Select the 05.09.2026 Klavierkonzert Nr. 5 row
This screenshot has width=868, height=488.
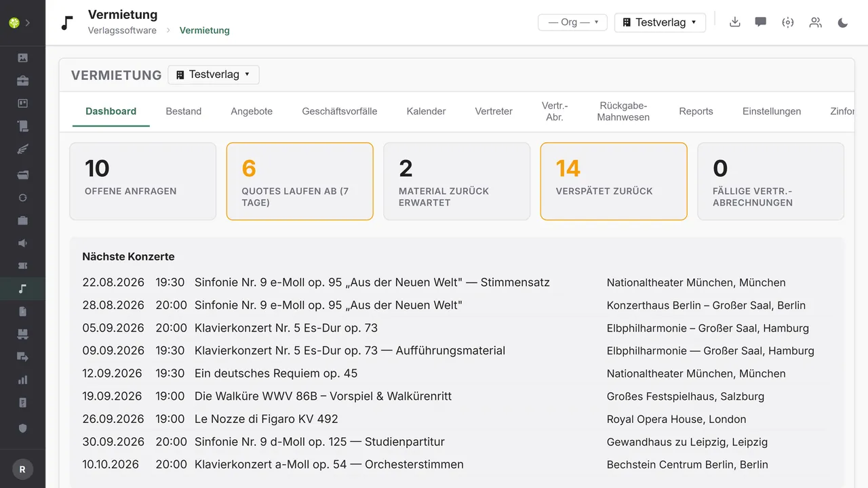pyautogui.click(x=457, y=328)
